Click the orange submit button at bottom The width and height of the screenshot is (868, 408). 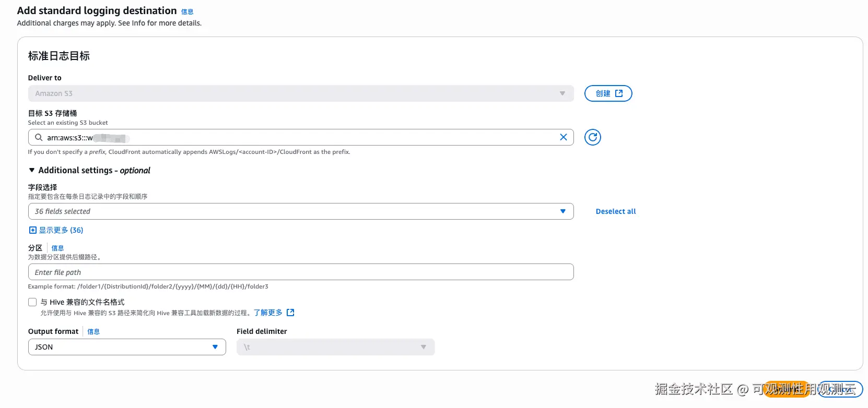coord(787,389)
